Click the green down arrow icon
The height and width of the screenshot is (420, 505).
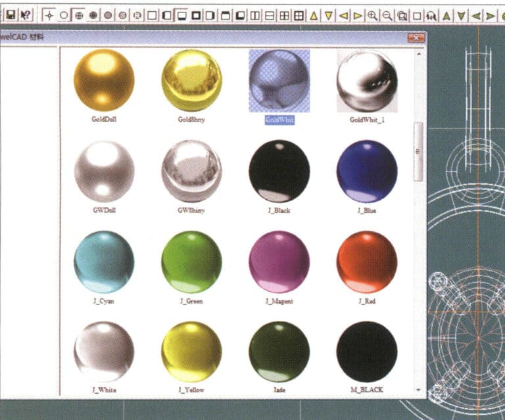coord(461,16)
